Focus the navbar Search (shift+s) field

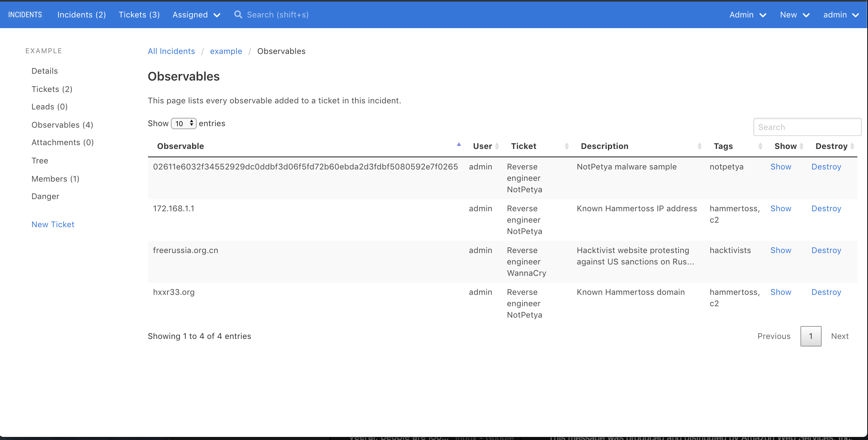click(278, 14)
